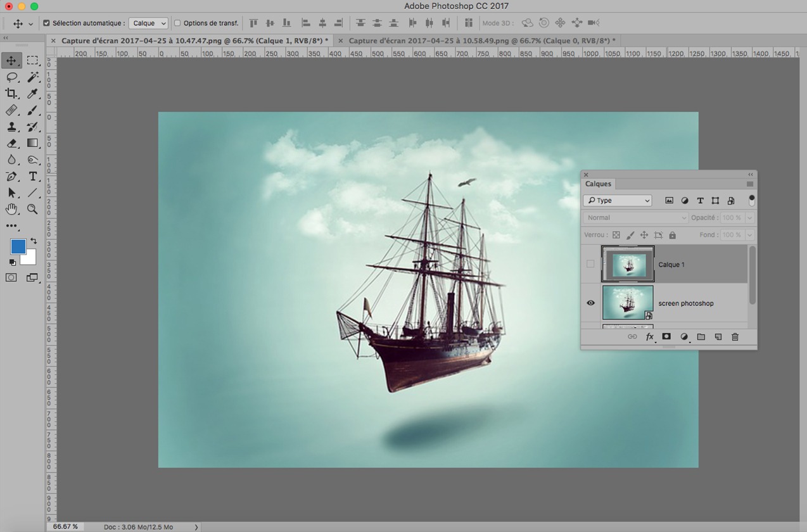The width and height of the screenshot is (807, 532).
Task: Open the fx layer styles menu
Action: [649, 337]
